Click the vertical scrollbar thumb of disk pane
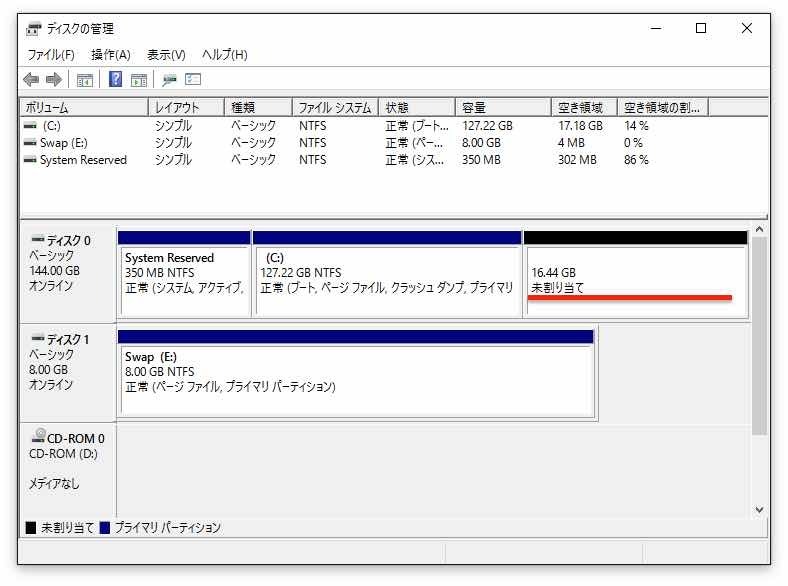Image resolution: width=788 pixels, height=586 pixels. 759,336
